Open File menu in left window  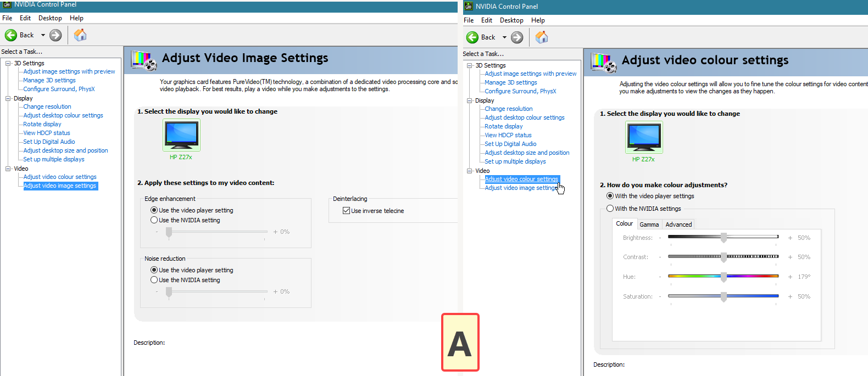pos(7,18)
